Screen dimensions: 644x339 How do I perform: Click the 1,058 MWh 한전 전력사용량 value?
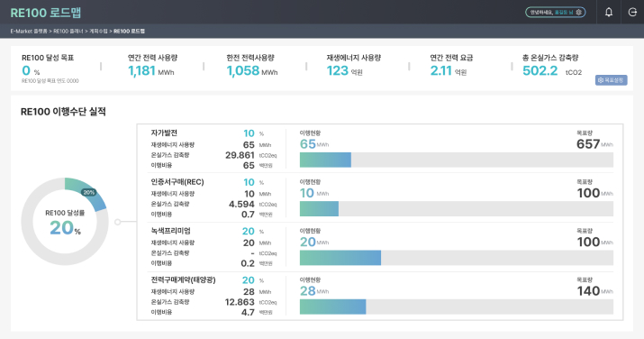click(x=252, y=71)
